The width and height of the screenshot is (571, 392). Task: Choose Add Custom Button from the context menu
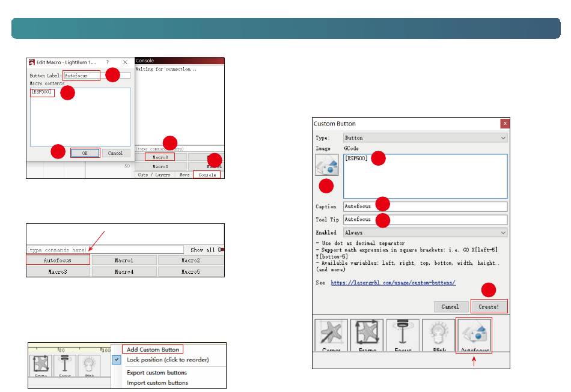[x=153, y=349]
